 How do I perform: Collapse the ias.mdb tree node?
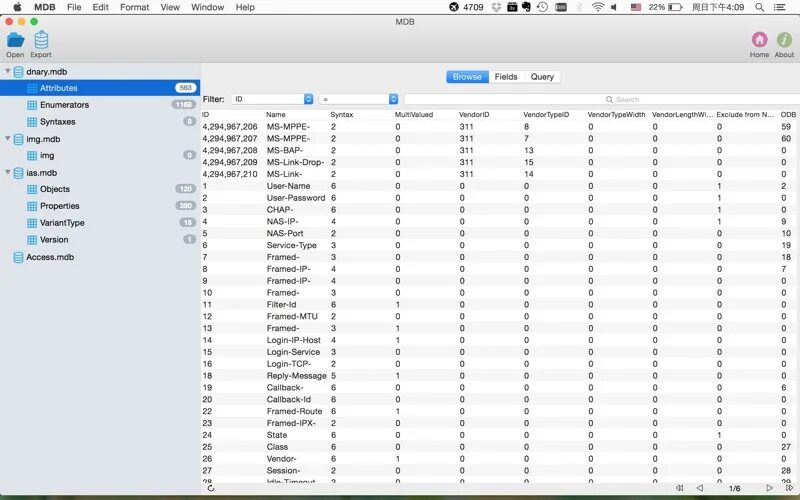[x=8, y=172]
